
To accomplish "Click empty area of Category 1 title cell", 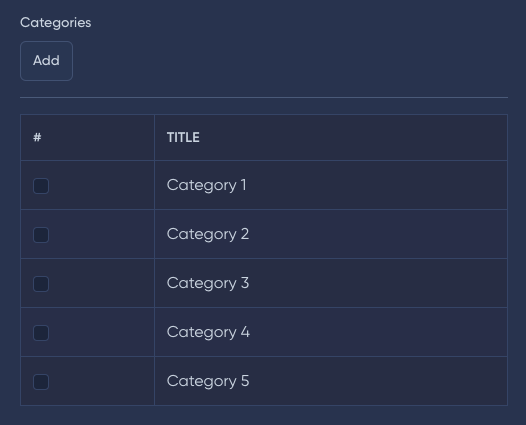I will pyautogui.click(x=376, y=185).
